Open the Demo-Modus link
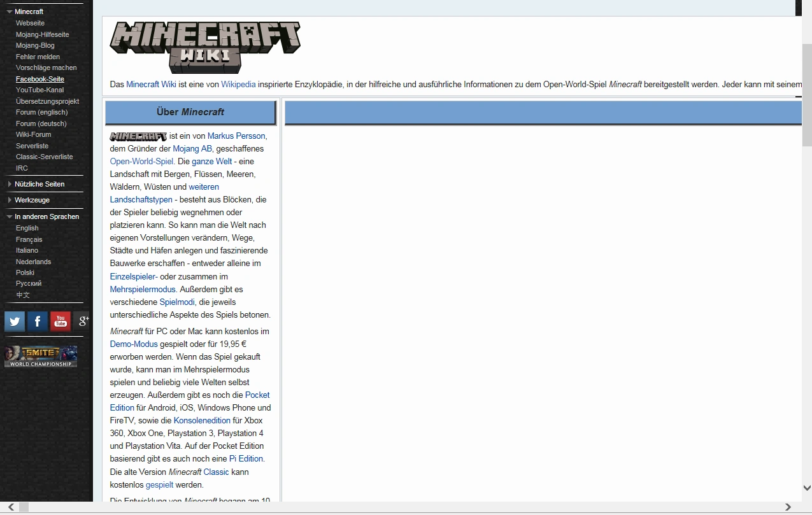Screen dimensions: 812x515 134,344
